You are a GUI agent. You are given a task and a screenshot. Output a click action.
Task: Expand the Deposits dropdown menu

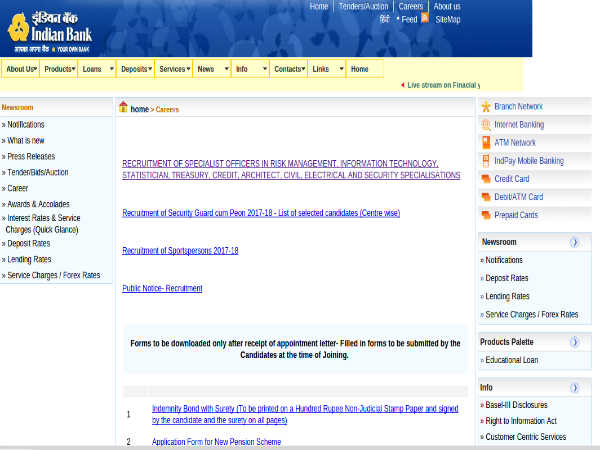pyautogui.click(x=136, y=69)
